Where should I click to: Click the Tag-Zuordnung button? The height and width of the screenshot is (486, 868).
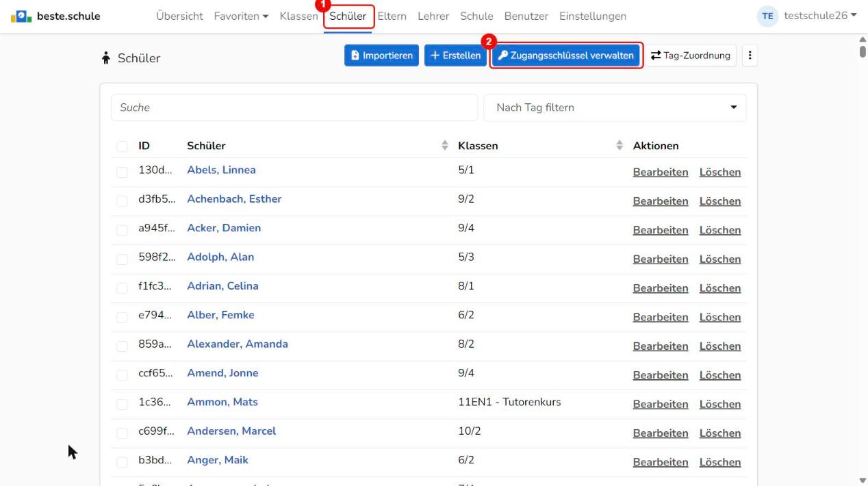coord(691,56)
